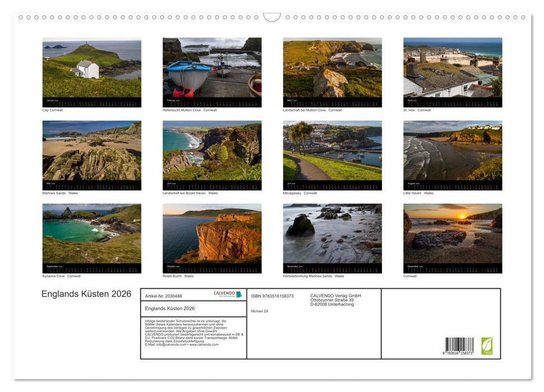544x392 pixels.
Task: Open the St. Ives rooftops photo
Action: click(452, 68)
